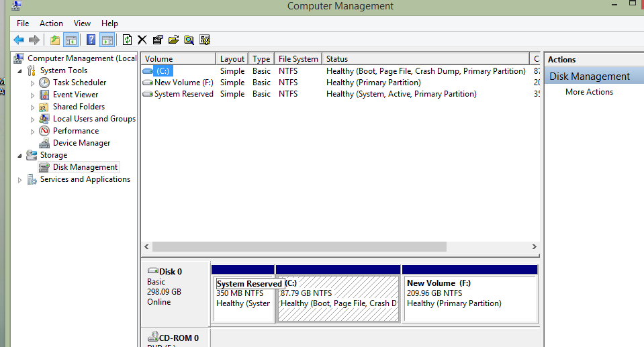Image resolution: width=644 pixels, height=347 pixels.
Task: Click the volume list scroll left arrow
Action: (146, 247)
